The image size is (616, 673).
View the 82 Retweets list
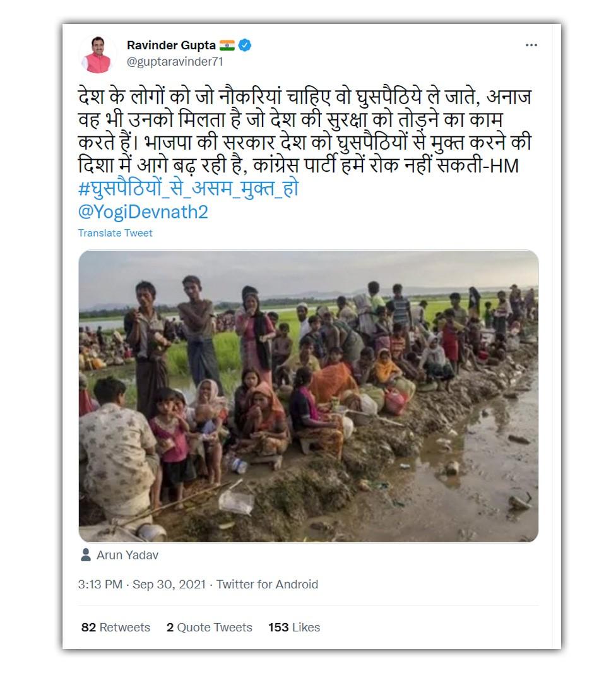115,628
